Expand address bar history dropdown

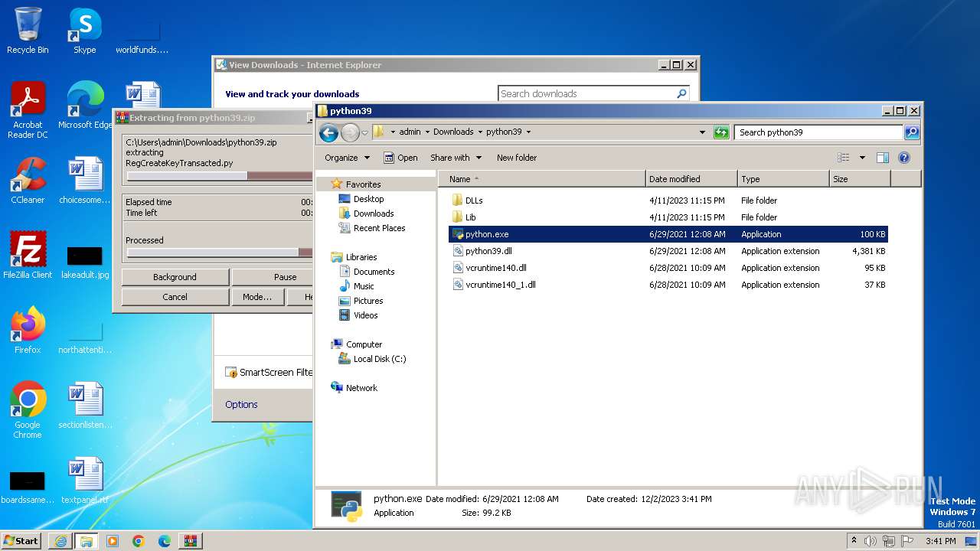click(702, 132)
